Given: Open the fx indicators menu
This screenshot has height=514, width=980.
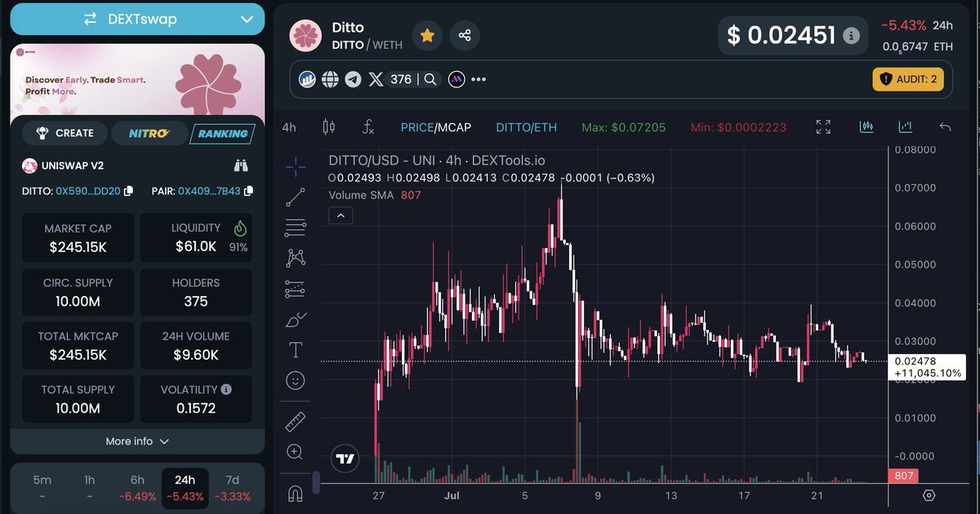Looking at the screenshot, I should coord(368,127).
